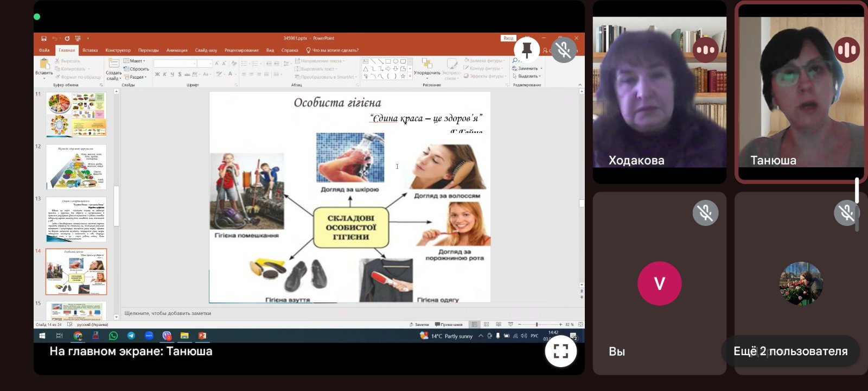868x391 pixels.
Task: Open the Упорядочить arrange tool
Action: coord(427,66)
